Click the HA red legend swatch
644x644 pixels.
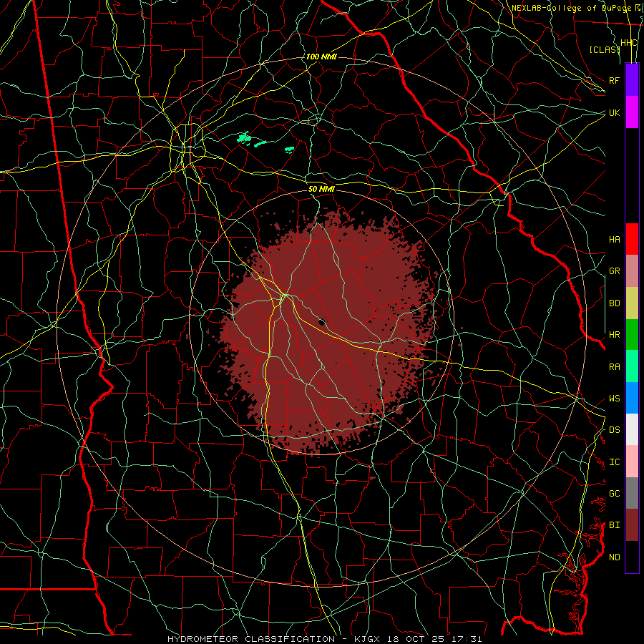[632, 239]
